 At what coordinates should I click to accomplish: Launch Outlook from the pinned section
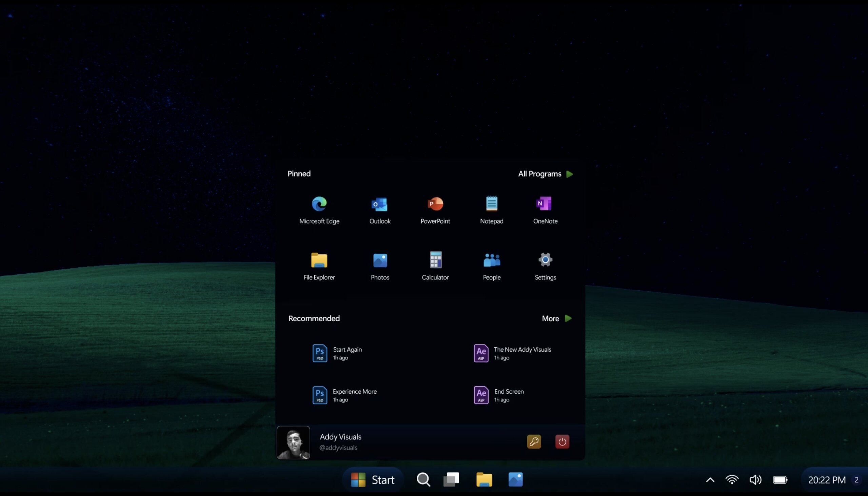pos(380,210)
